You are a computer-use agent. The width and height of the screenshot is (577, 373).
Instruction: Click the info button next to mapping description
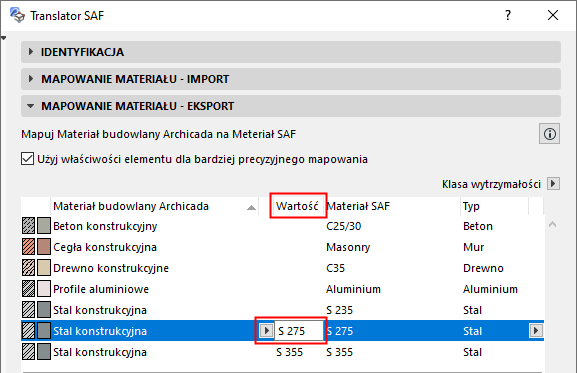(x=550, y=134)
